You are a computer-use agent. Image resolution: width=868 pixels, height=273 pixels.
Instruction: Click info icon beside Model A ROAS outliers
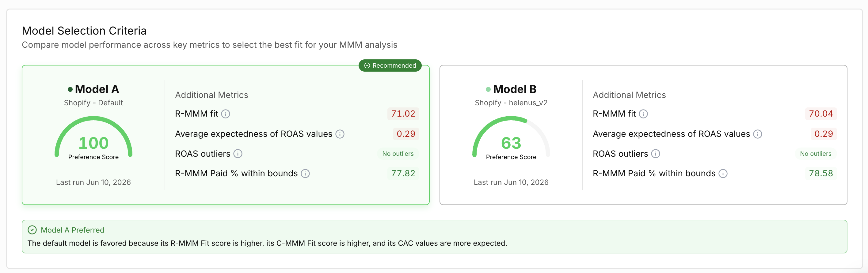238,154
